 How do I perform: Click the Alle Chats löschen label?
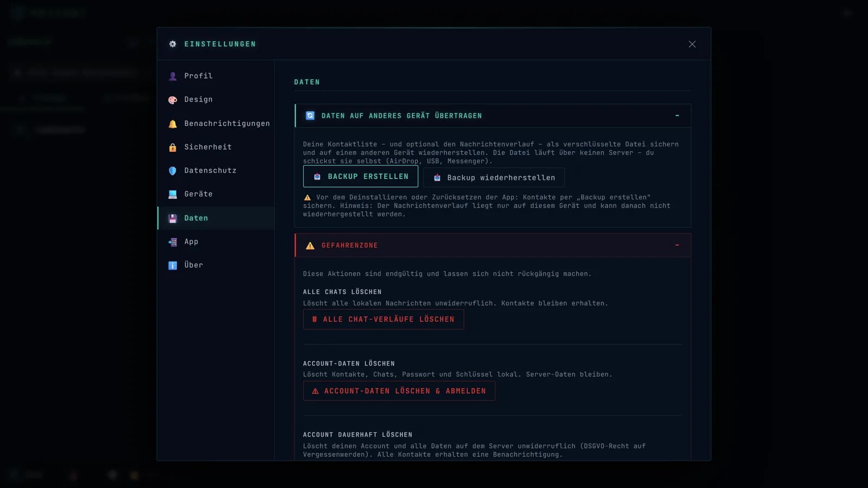(x=342, y=292)
